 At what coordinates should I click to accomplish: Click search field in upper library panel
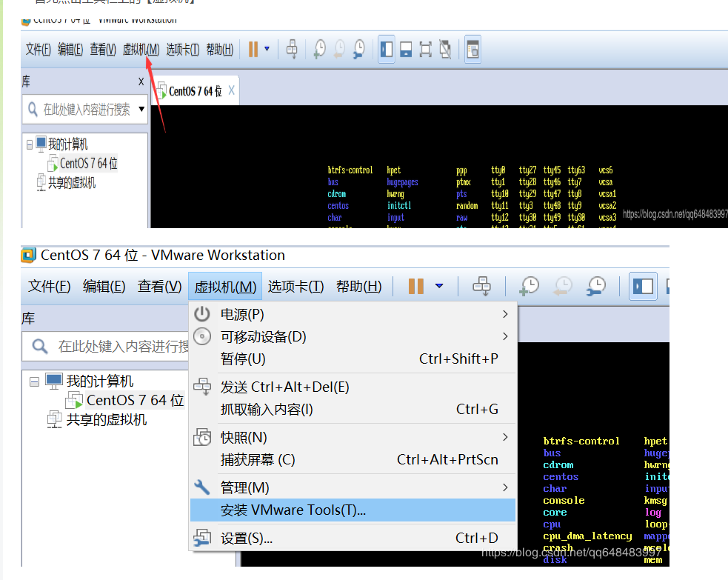tap(85, 109)
